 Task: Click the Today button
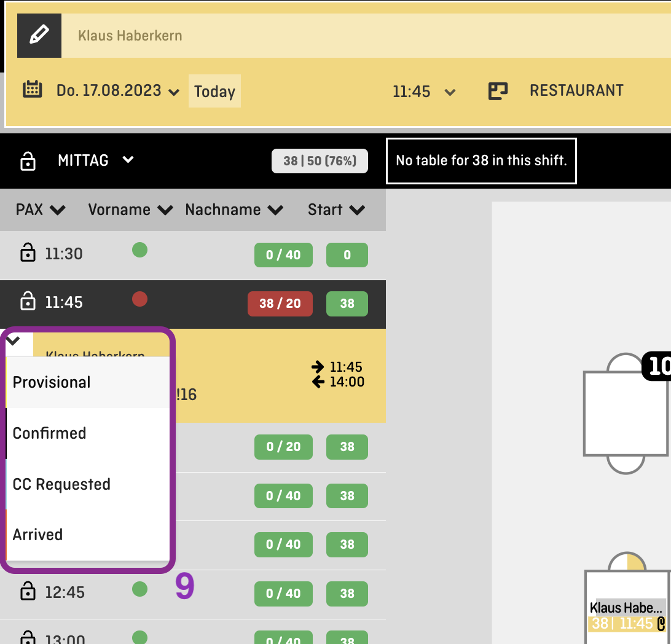[x=214, y=91]
